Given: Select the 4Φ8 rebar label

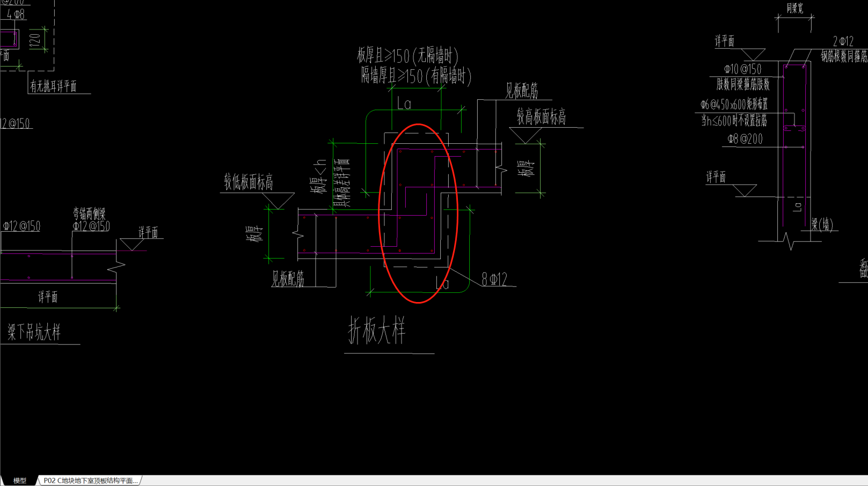Looking at the screenshot, I should pos(16,14).
